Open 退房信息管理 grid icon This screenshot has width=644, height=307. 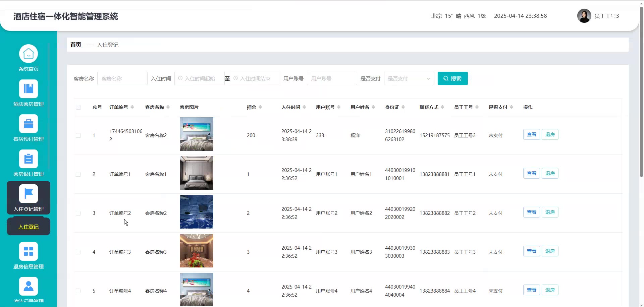[29, 251]
